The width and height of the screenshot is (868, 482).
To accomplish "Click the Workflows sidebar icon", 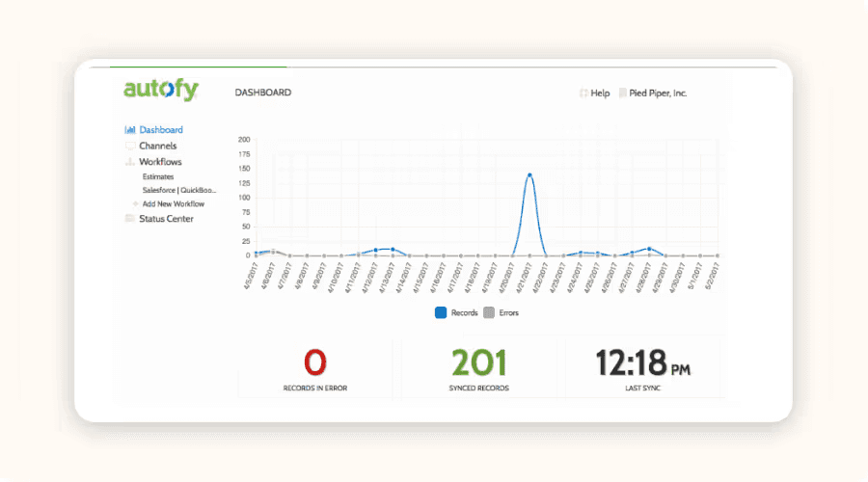I will 130,162.
